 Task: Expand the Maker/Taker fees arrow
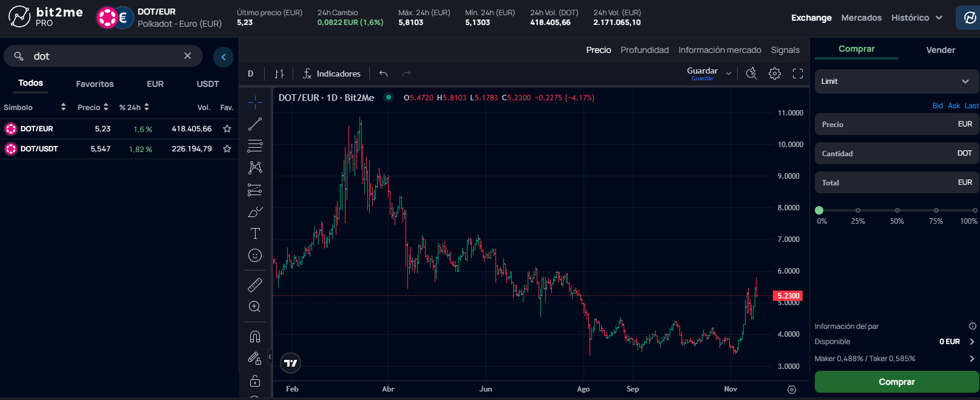click(972, 359)
